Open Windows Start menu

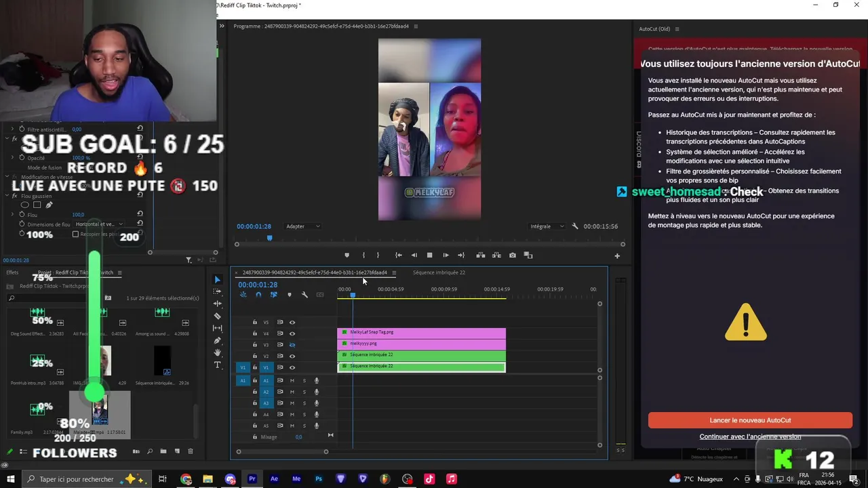coord(11,479)
